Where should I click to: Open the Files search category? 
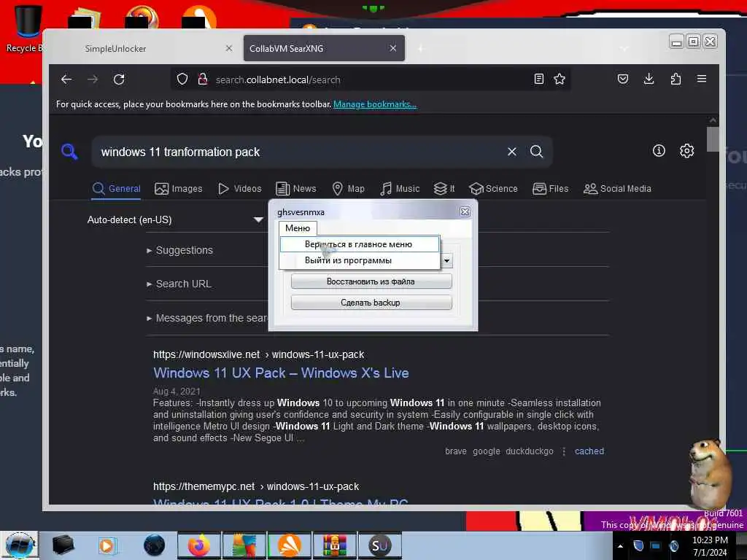550,189
